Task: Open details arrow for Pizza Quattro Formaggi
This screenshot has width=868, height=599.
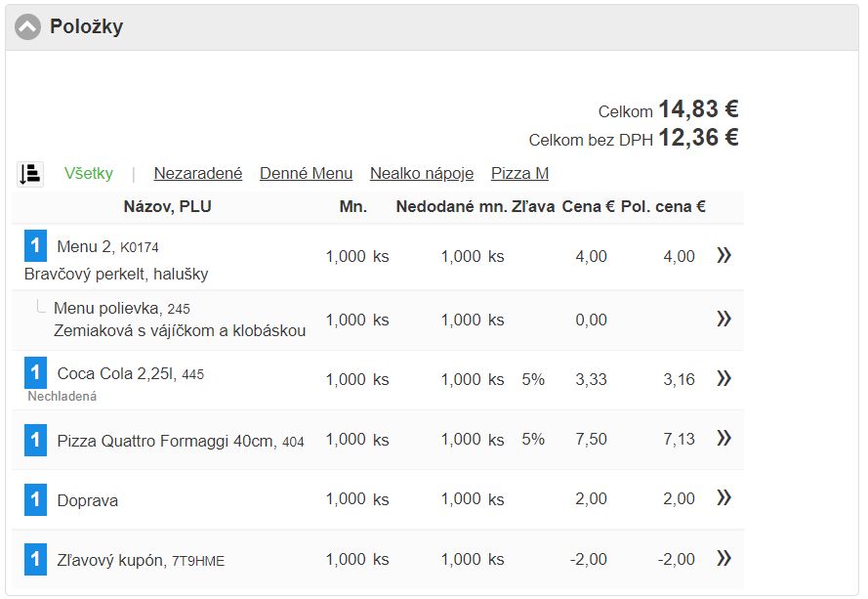Action: click(x=723, y=439)
